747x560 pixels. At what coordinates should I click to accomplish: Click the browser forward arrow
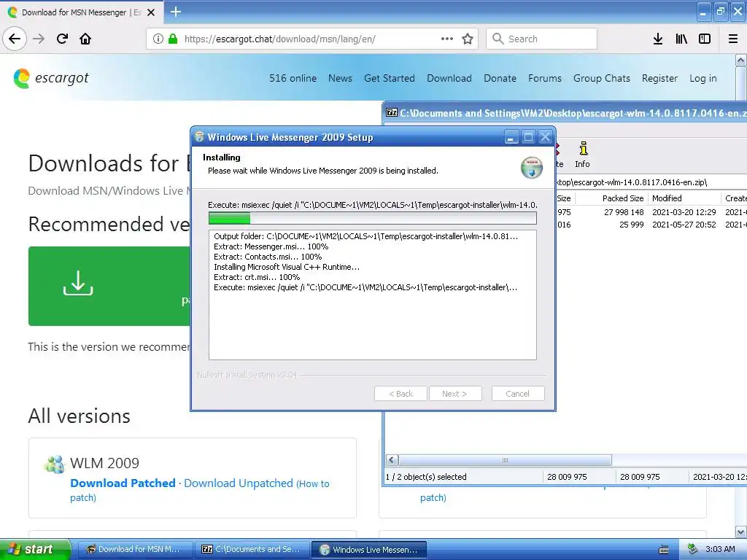point(39,39)
